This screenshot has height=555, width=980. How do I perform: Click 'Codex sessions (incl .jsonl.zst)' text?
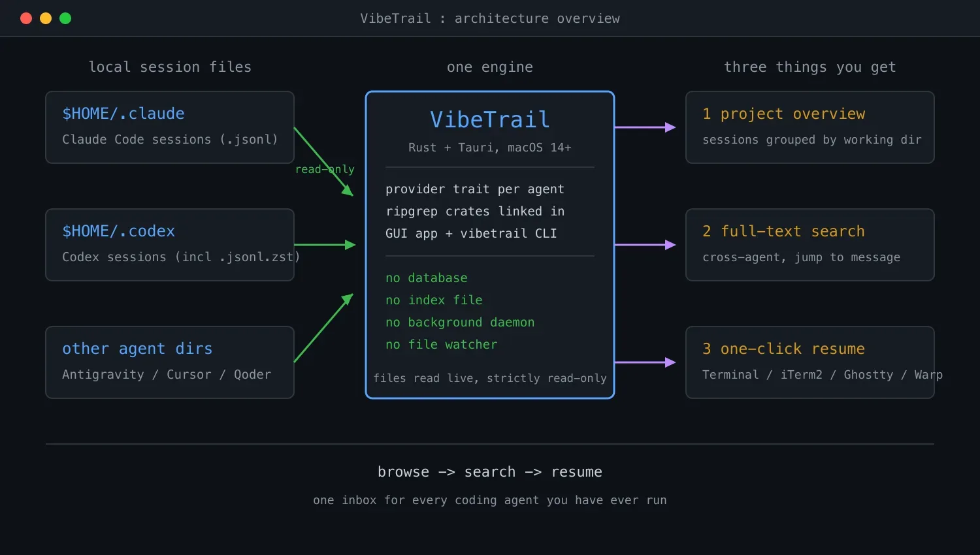(x=181, y=257)
